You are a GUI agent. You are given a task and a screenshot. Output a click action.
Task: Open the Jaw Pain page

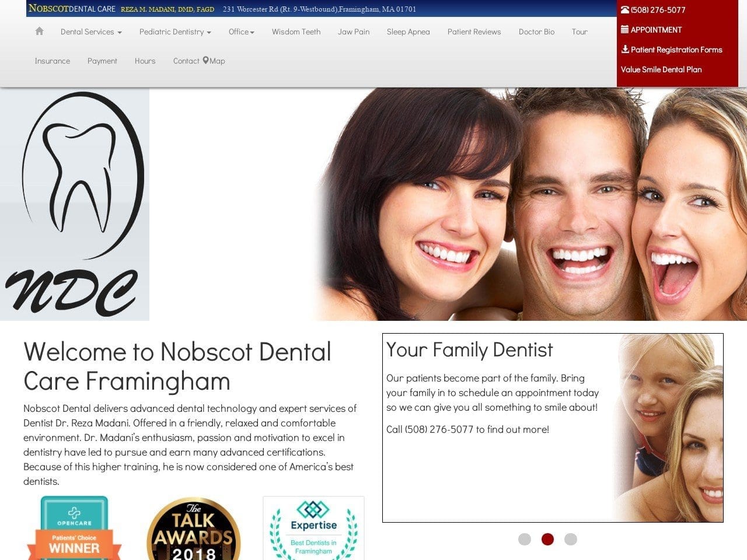[x=354, y=32]
